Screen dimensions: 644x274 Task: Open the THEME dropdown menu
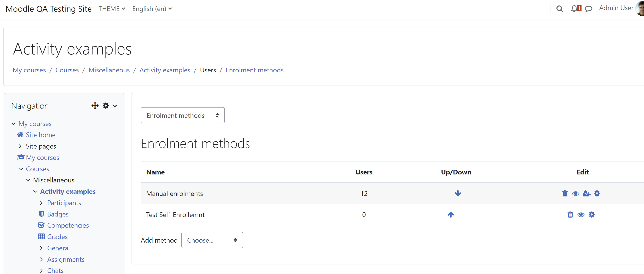112,9
